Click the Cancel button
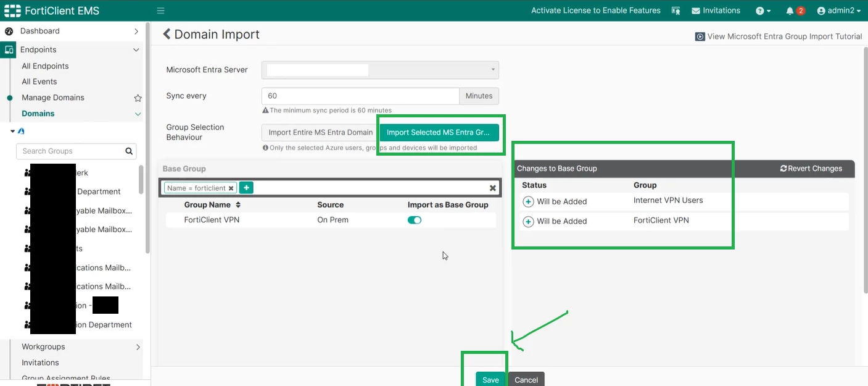 click(x=526, y=379)
